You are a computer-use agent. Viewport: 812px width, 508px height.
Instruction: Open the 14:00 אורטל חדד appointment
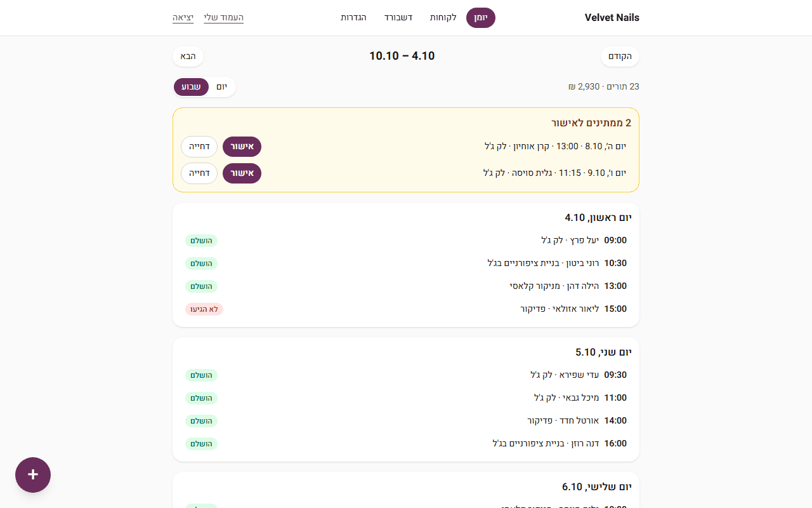[406, 421]
